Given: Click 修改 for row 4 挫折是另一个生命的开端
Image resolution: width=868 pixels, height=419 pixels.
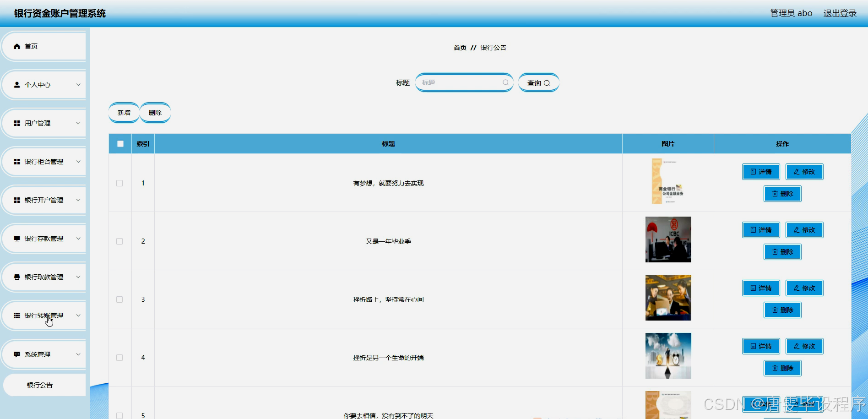Looking at the screenshot, I should click(x=804, y=346).
